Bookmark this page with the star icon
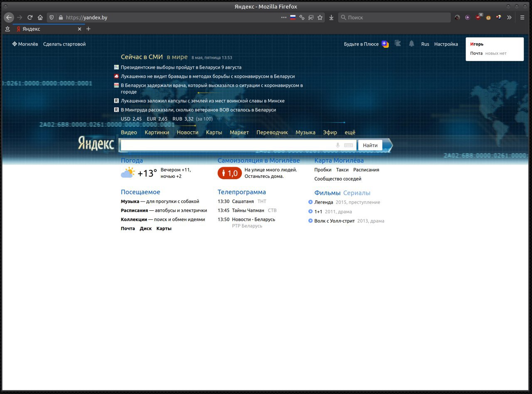The width and height of the screenshot is (532, 394). click(x=320, y=17)
